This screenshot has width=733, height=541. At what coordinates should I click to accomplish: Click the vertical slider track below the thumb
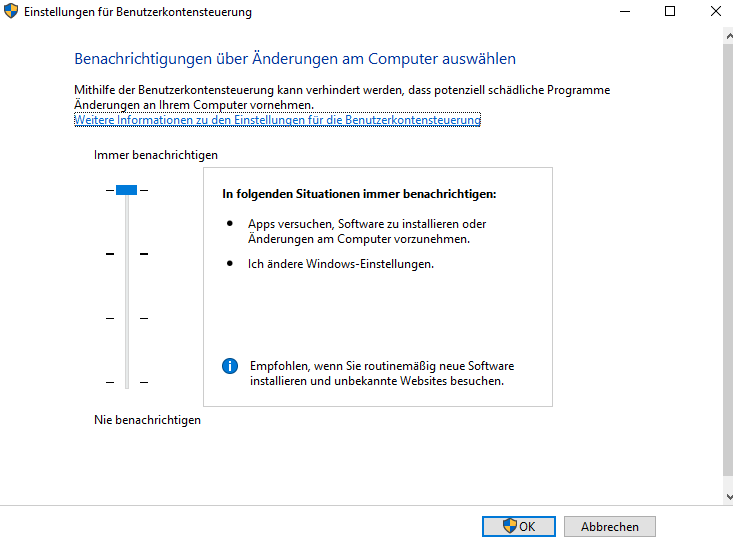pos(127,292)
